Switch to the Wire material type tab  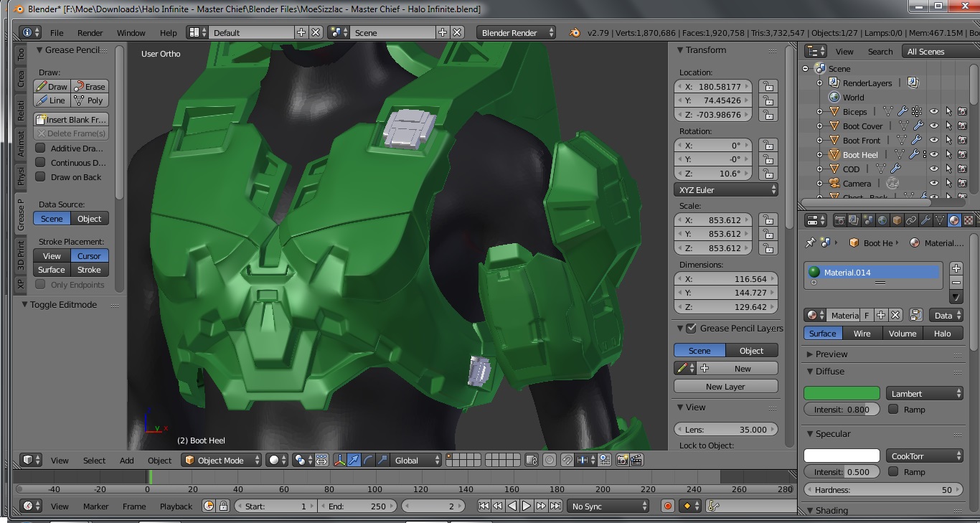pos(862,334)
